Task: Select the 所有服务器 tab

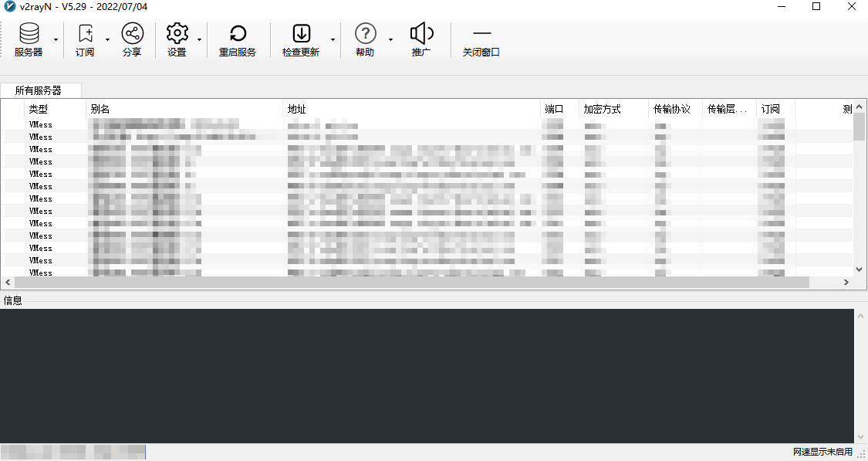Action: [x=40, y=90]
